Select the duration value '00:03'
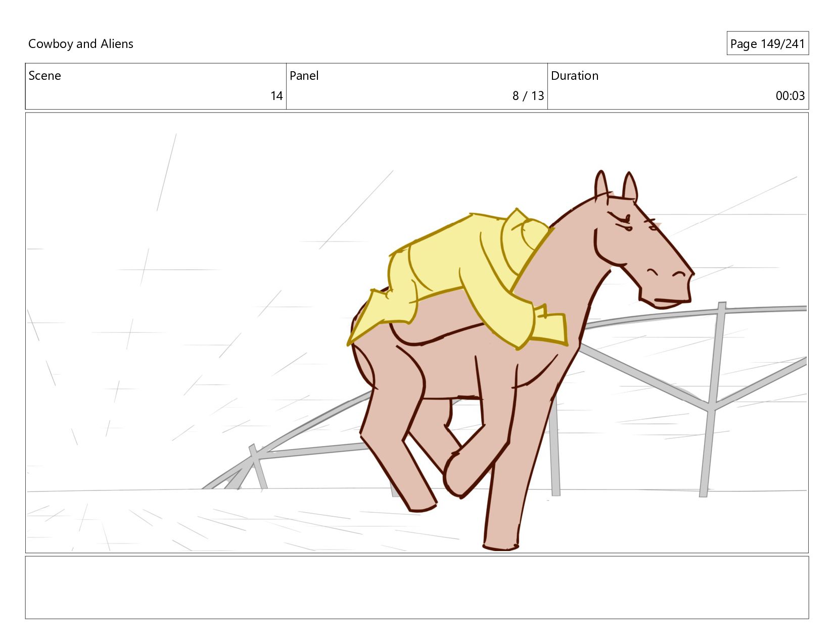The width and height of the screenshot is (834, 644). tap(790, 96)
